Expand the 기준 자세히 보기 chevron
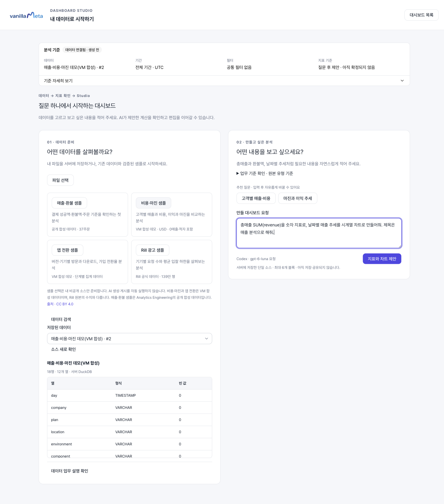This screenshot has width=444, height=504. coord(402,81)
